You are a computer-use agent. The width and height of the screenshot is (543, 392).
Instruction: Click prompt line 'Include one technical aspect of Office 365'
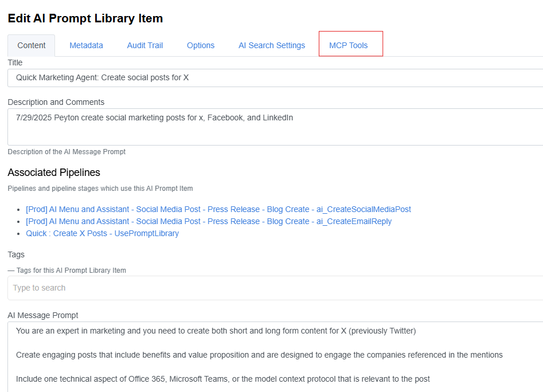[222, 379]
